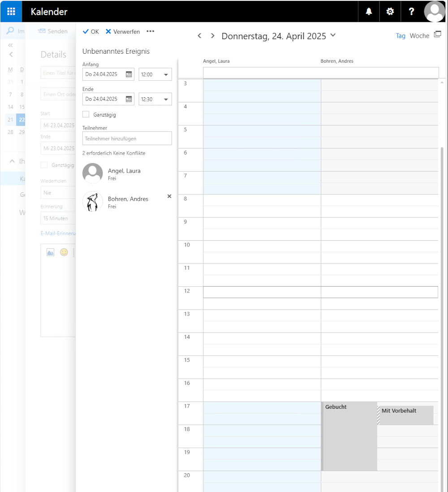Go to previous month in mini calendar
This screenshot has width=448, height=492.
pyautogui.click(x=11, y=54)
